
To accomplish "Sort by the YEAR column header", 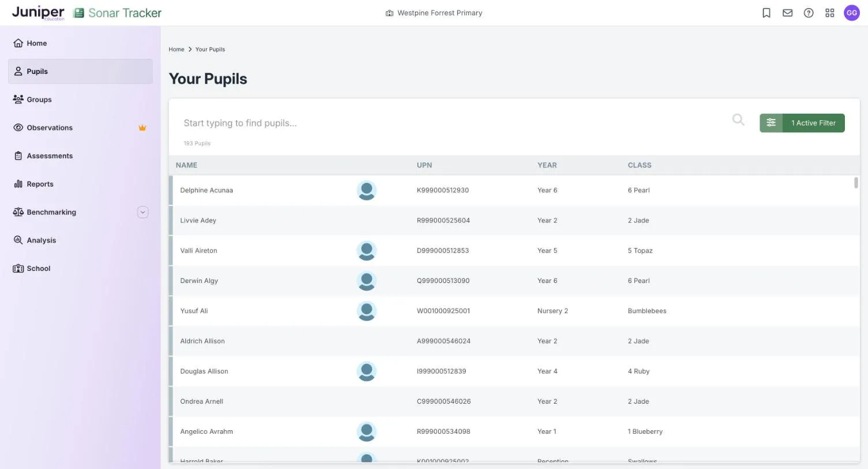I will pos(547,165).
